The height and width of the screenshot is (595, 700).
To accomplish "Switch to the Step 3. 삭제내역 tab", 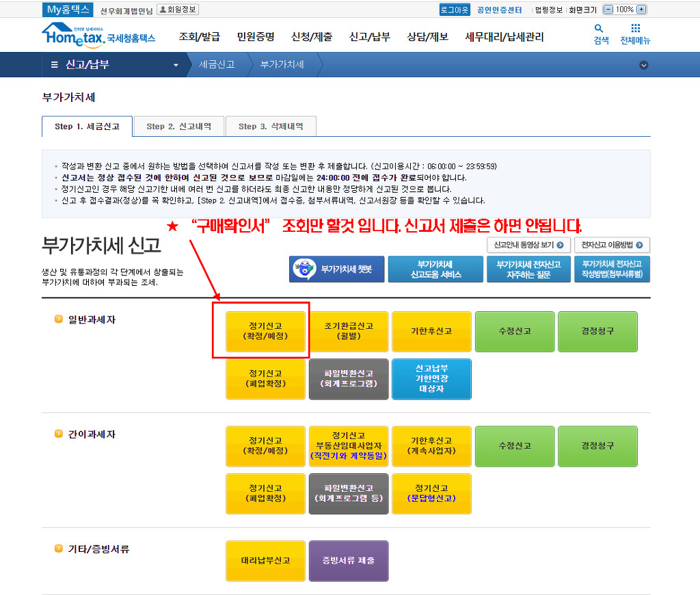I will [x=271, y=127].
